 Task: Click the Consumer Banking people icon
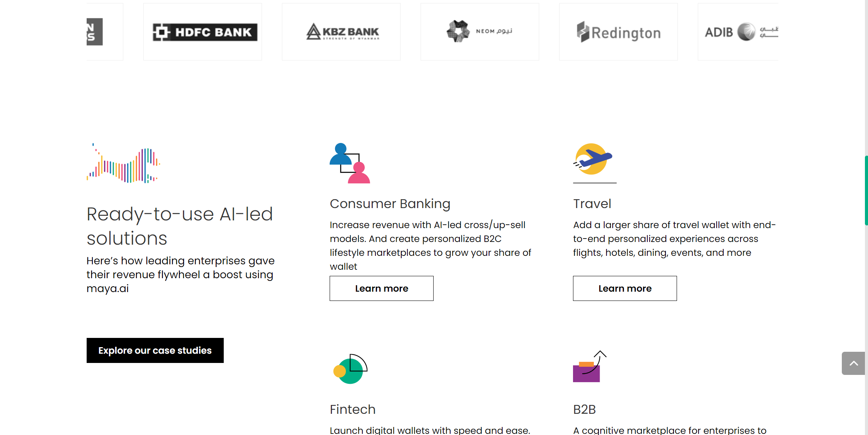pyautogui.click(x=350, y=163)
